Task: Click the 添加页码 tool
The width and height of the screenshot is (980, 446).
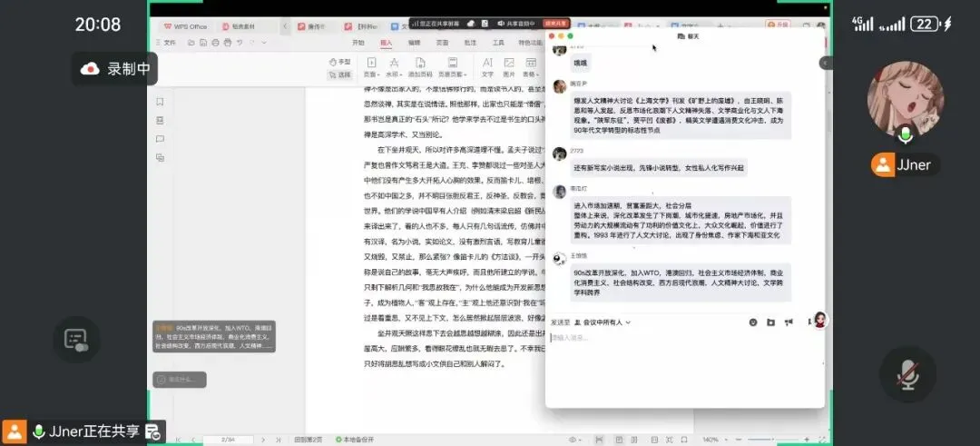Action: click(x=420, y=67)
